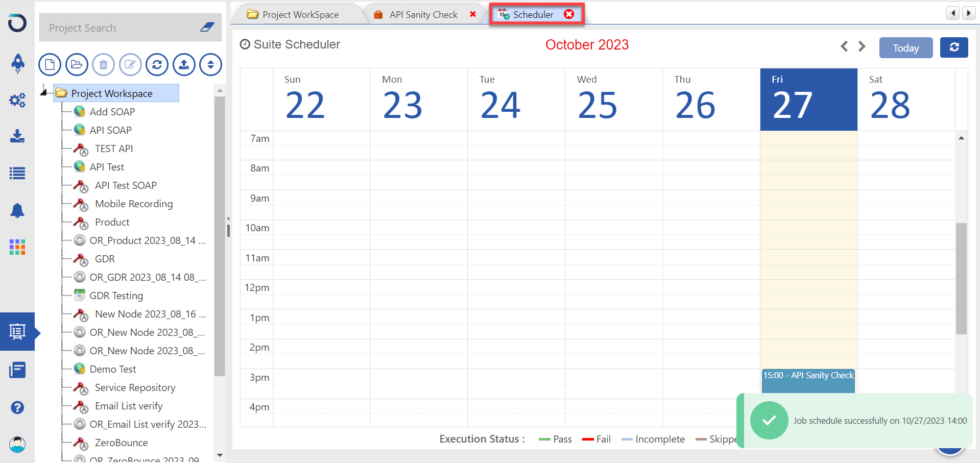Select the GDR tree item
Screen dimensions: 980x463
[105, 259]
